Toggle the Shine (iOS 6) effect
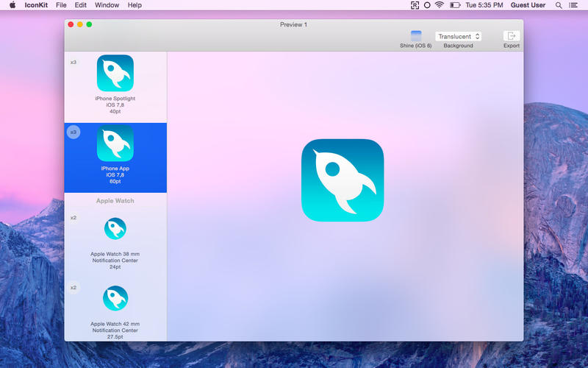This screenshot has width=588, height=368. tap(416, 35)
